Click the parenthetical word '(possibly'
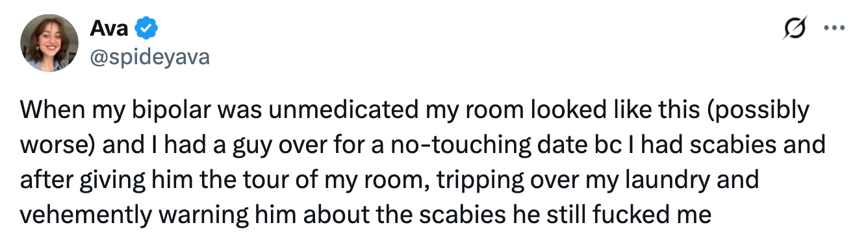868x249 pixels. tap(763, 111)
